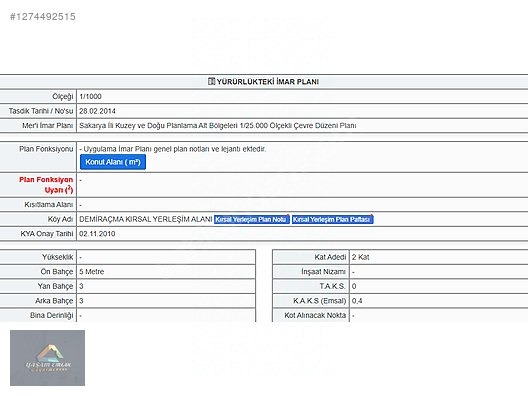Screen dimensions: 528x396
Task: Click the Mer'i İmar Planı label
Action: point(47,126)
